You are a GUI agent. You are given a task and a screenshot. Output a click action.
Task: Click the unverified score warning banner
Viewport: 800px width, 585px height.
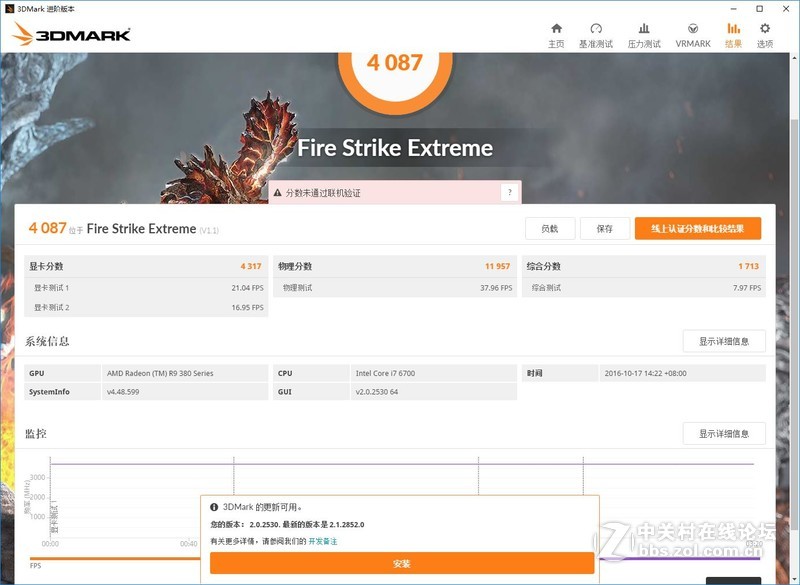coord(384,193)
